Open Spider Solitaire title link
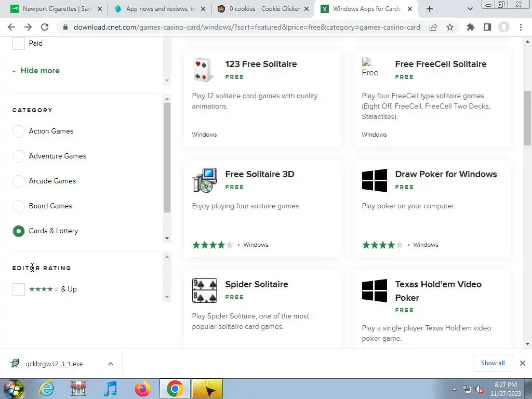The height and width of the screenshot is (399, 532). point(257,284)
